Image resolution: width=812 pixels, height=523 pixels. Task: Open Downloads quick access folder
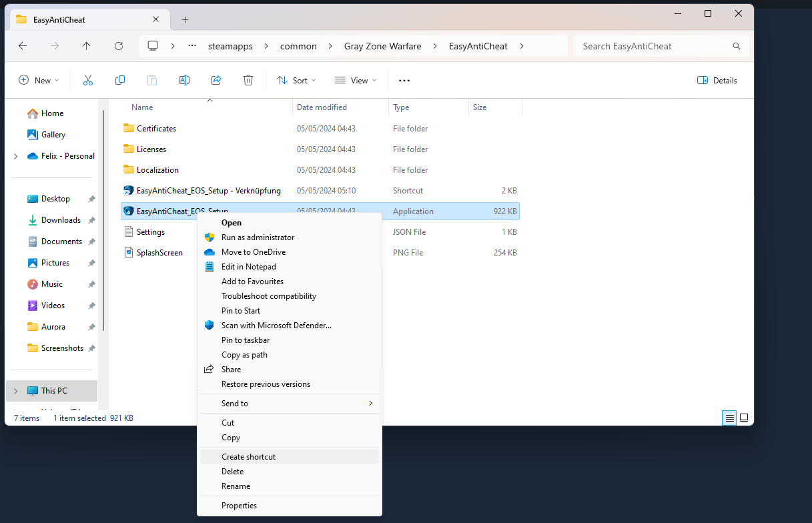61,220
